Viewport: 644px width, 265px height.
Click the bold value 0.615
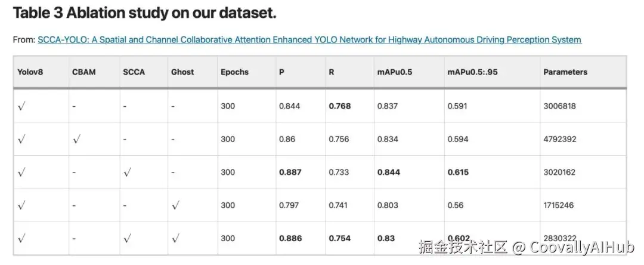pyautogui.click(x=458, y=172)
